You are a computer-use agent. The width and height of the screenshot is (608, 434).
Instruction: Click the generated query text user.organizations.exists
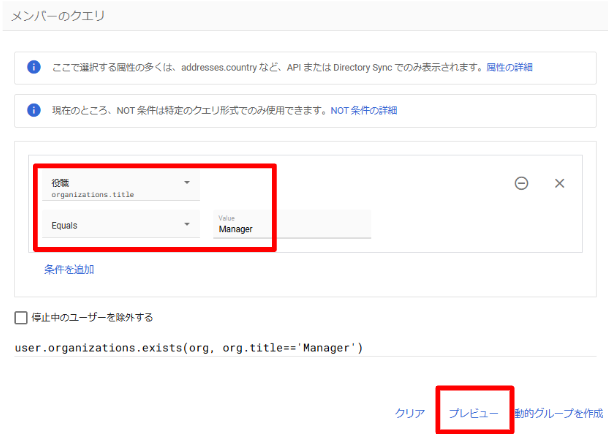[189, 348]
